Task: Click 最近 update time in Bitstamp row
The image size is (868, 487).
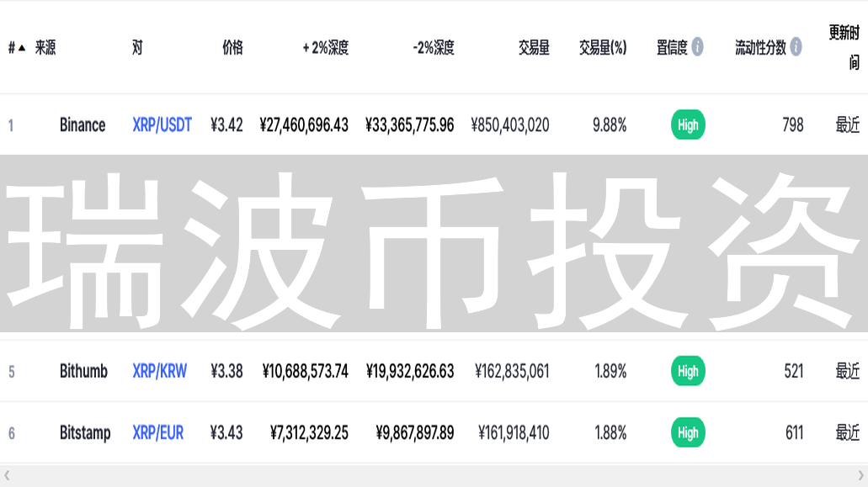Action: pyautogui.click(x=848, y=432)
